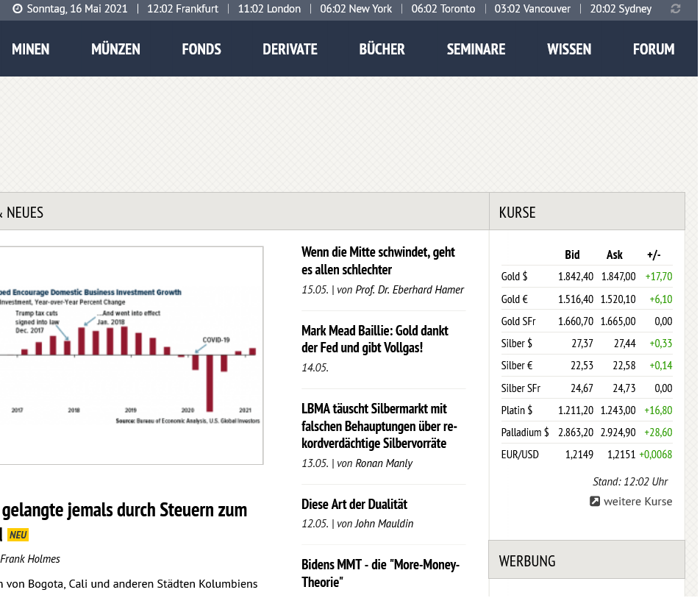Visit the FORUM page
This screenshot has width=700, height=598.
click(x=653, y=49)
